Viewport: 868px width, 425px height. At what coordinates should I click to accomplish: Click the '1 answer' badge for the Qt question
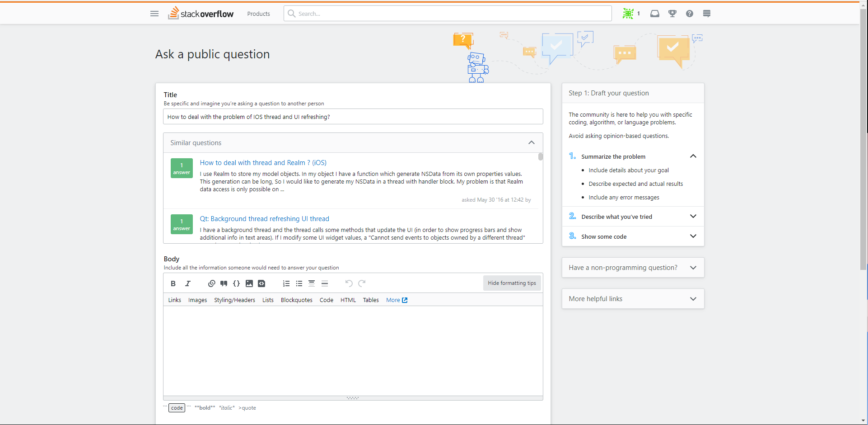click(182, 224)
